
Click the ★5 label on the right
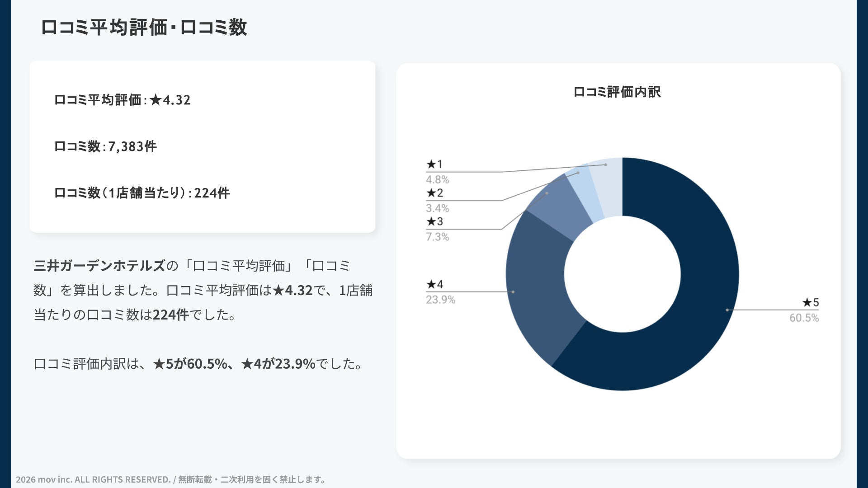point(810,302)
